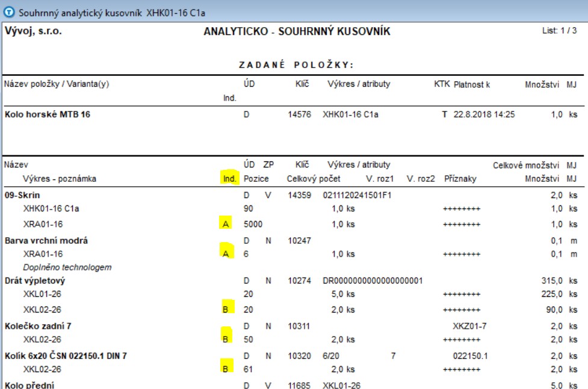Image resolution: width=588 pixels, height=389 pixels.
Task: Click the report heading 'ANALYTICKO - SOUHRNNÝ KUSOVNÍK'
Action: (297, 31)
